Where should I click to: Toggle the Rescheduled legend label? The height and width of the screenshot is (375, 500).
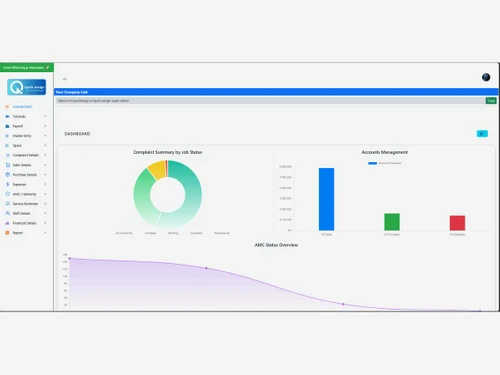[222, 233]
